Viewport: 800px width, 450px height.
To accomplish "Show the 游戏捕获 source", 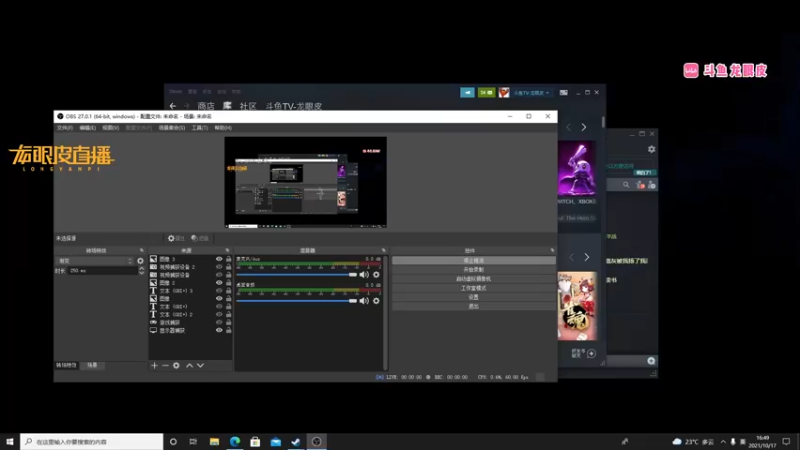I will coord(219,322).
